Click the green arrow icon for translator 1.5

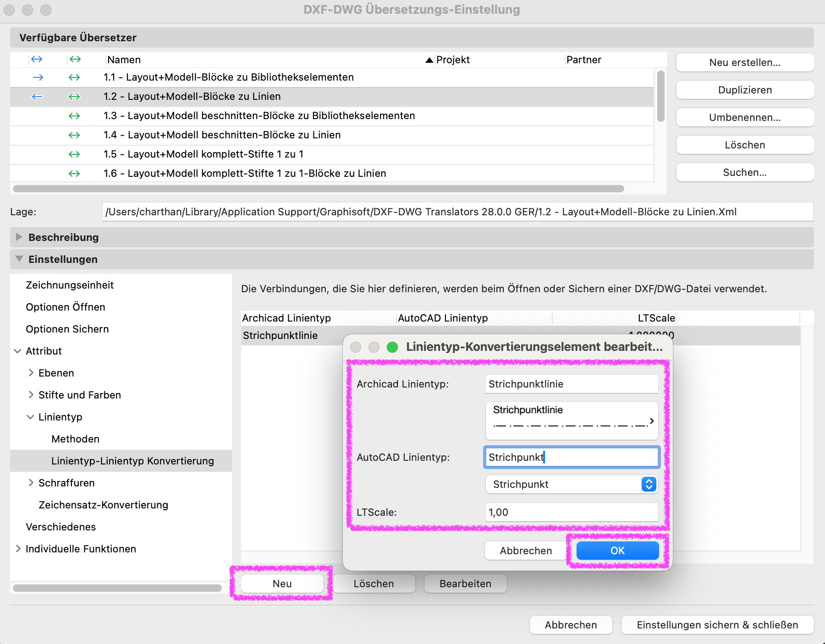[74, 154]
